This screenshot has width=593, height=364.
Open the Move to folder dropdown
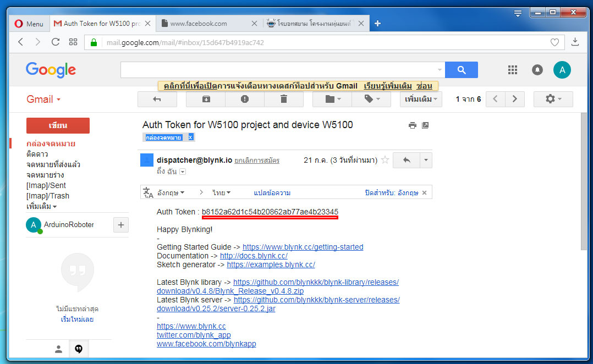[332, 100]
